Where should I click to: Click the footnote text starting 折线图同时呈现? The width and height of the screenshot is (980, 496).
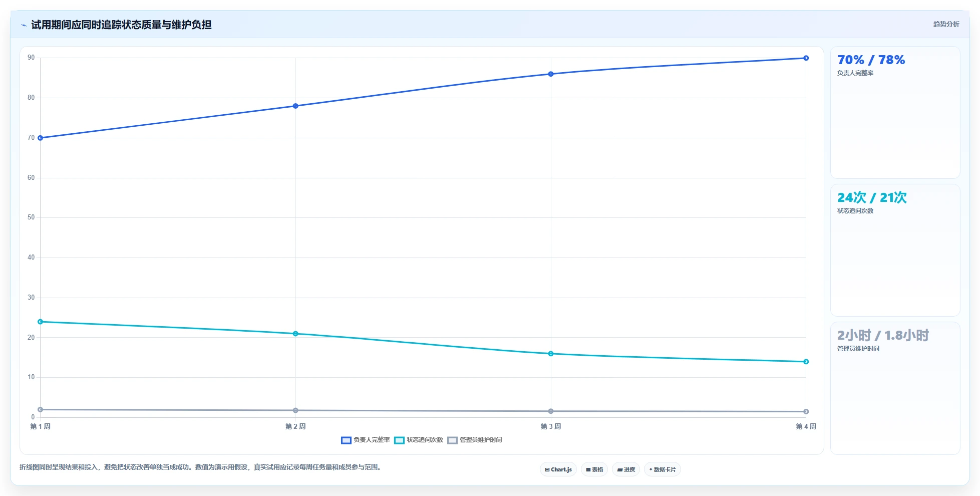(x=201, y=467)
